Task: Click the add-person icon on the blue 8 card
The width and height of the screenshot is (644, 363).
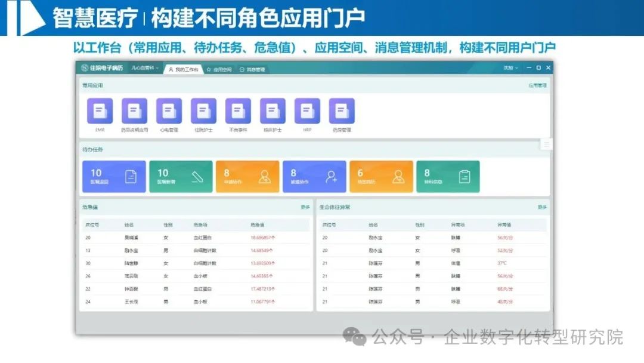Action: 331,177
